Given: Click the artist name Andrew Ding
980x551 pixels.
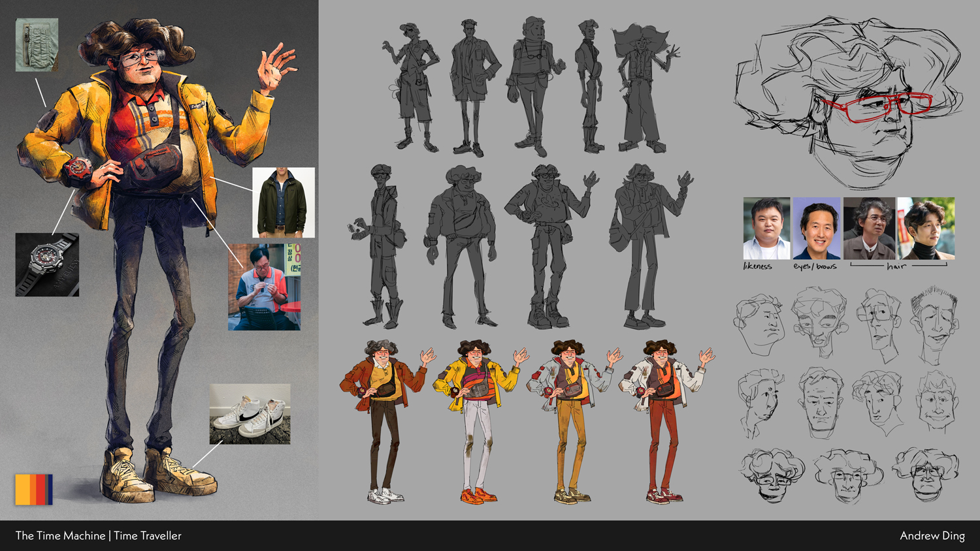Looking at the screenshot, I should (932, 535).
